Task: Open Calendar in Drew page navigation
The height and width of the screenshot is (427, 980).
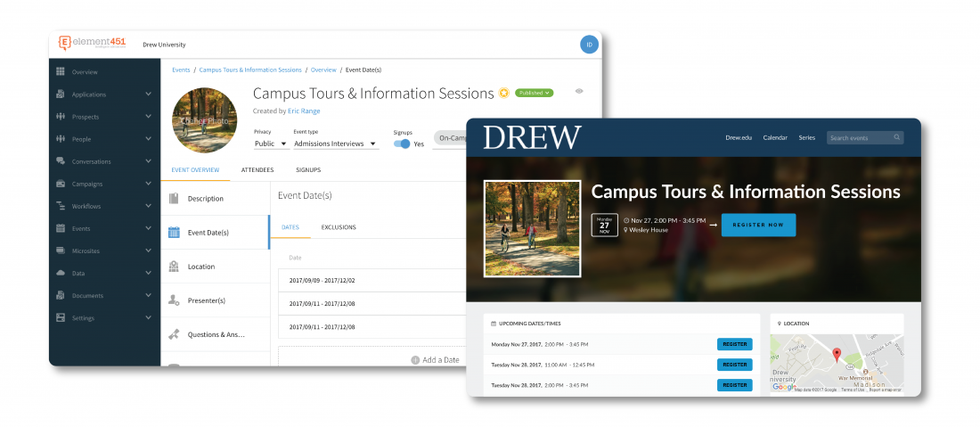Action: [775, 137]
